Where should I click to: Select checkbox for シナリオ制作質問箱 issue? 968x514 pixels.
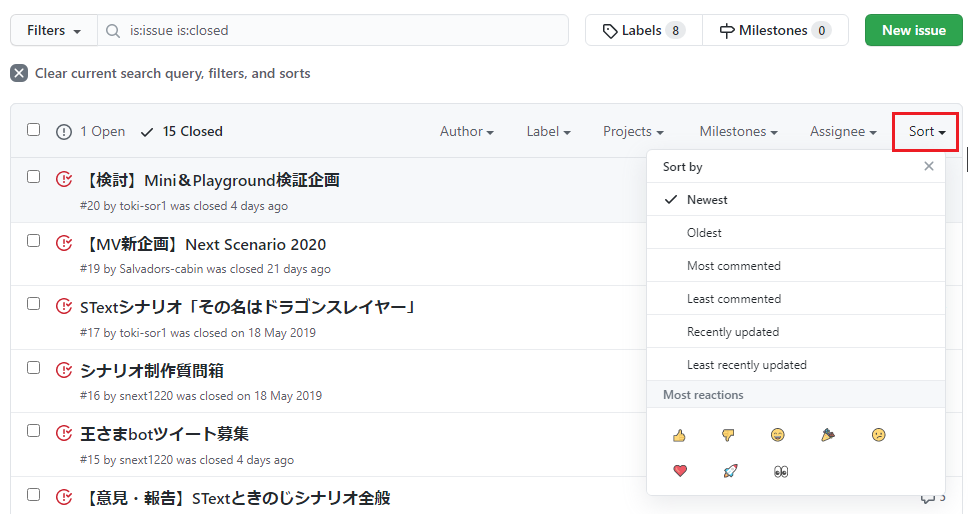pos(33,368)
